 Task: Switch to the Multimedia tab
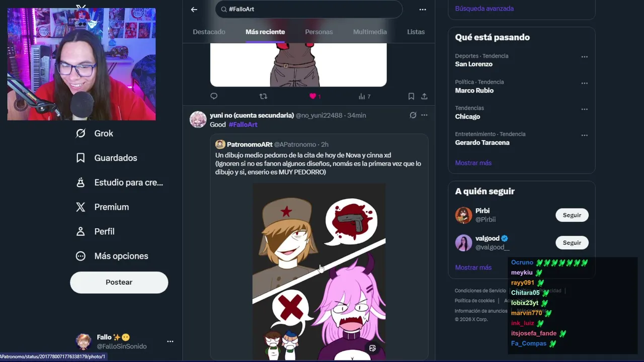370,32
